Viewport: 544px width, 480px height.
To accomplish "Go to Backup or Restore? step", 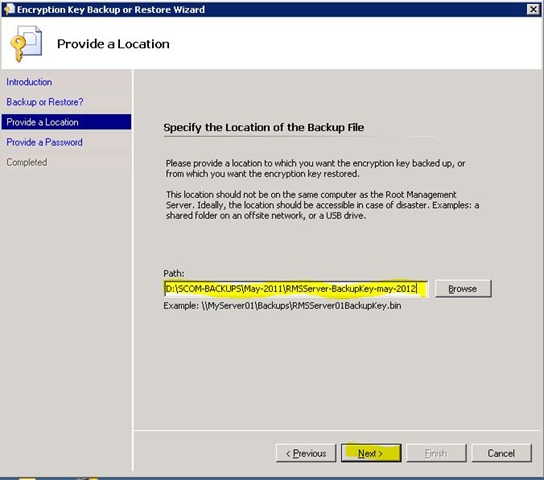I will 45,102.
